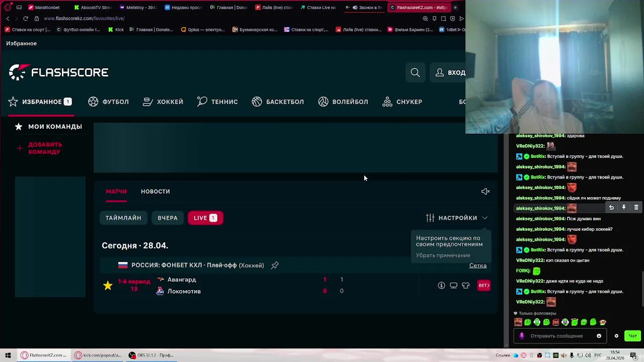The width and height of the screenshot is (644, 362).
Task: Select the ТАЙМЛАЙН filter
Action: 123,218
